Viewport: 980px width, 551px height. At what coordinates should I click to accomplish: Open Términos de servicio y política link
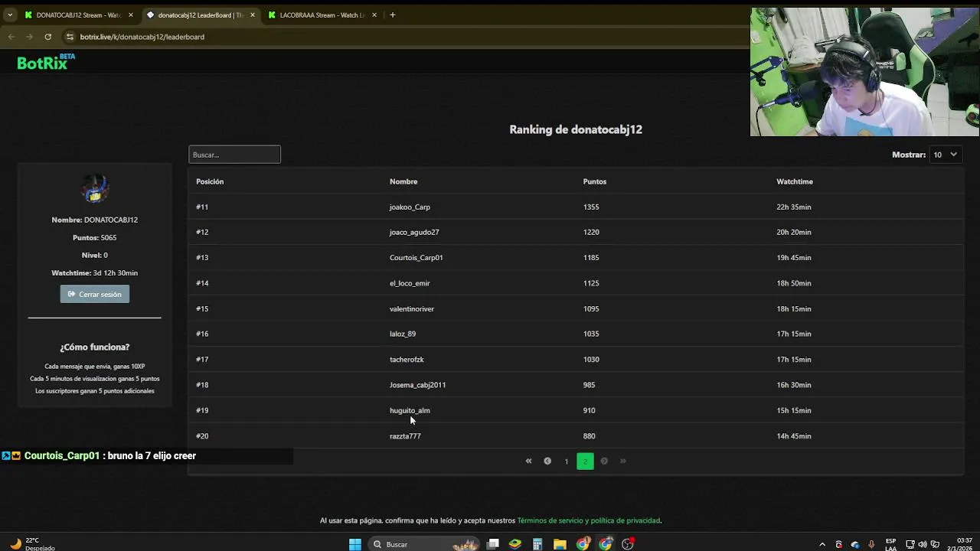[x=589, y=520]
